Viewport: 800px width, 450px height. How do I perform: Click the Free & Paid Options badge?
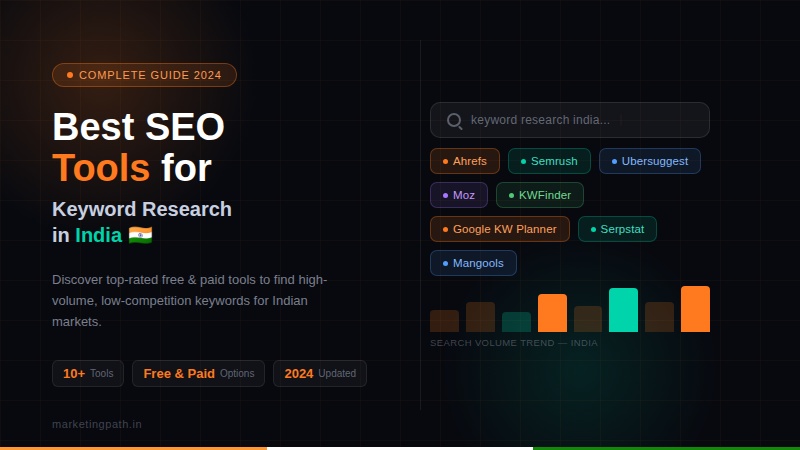(198, 373)
